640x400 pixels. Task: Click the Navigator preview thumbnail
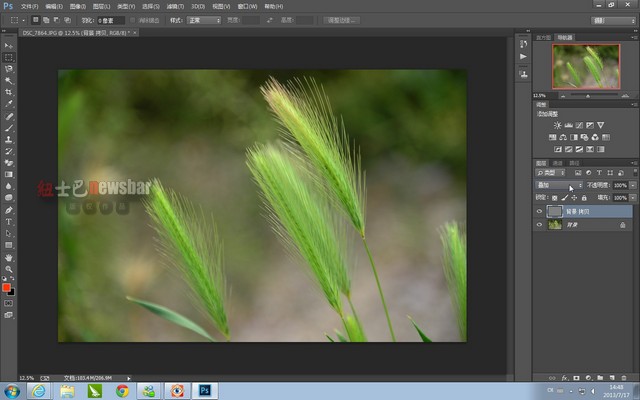(x=585, y=65)
